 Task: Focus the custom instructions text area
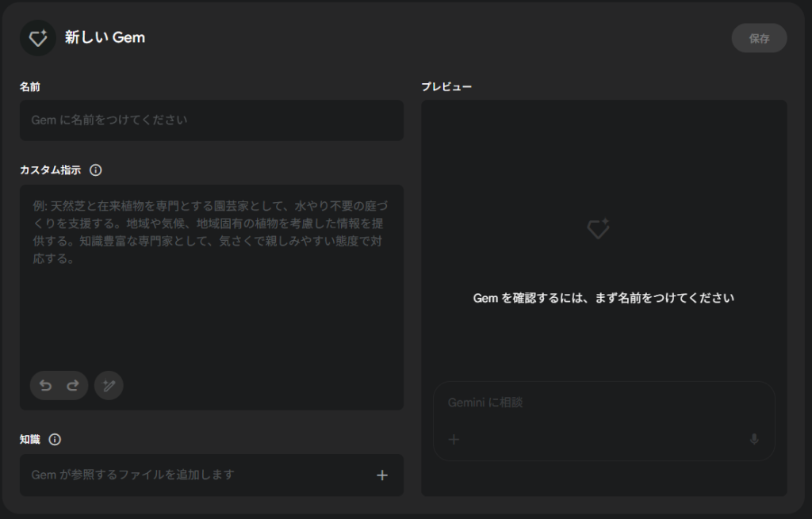coord(211,297)
